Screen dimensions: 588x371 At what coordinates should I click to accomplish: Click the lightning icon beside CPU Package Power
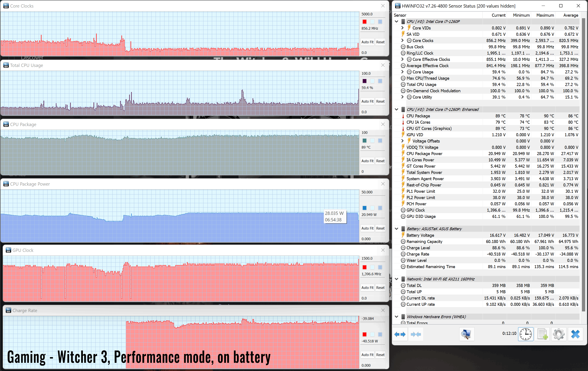pyautogui.click(x=403, y=154)
